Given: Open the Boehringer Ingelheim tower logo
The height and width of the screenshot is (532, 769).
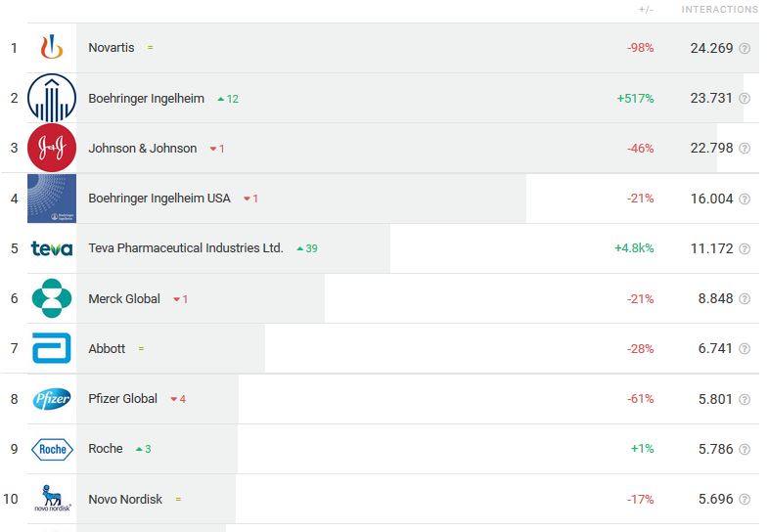Looking at the screenshot, I should tap(52, 98).
